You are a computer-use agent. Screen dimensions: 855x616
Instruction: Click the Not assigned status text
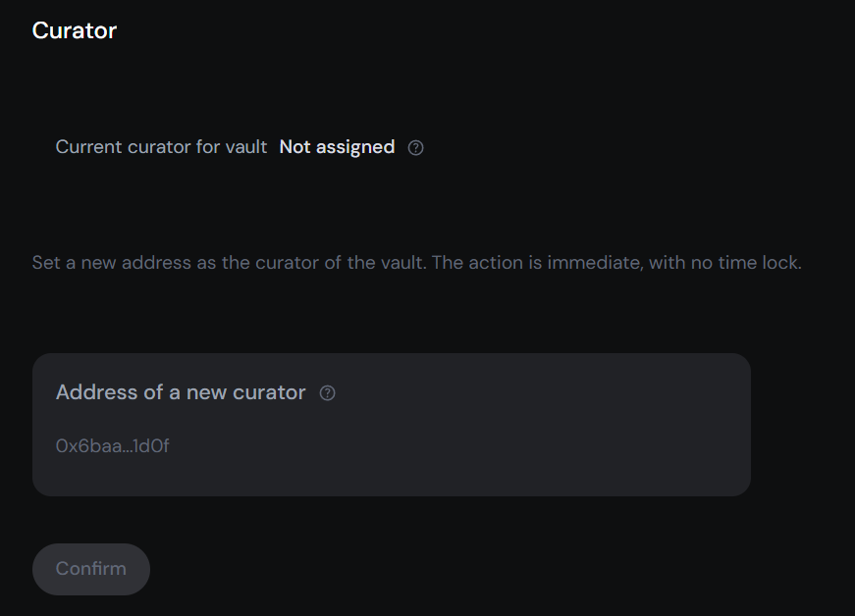pos(337,147)
